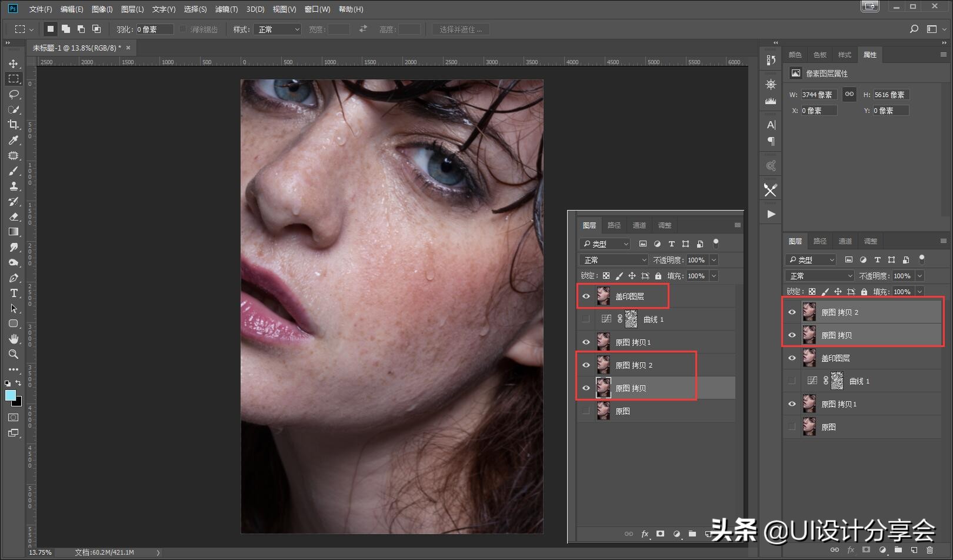This screenshot has width=953, height=560.
Task: Show the 曲线 1 layer in right panel
Action: 792,381
